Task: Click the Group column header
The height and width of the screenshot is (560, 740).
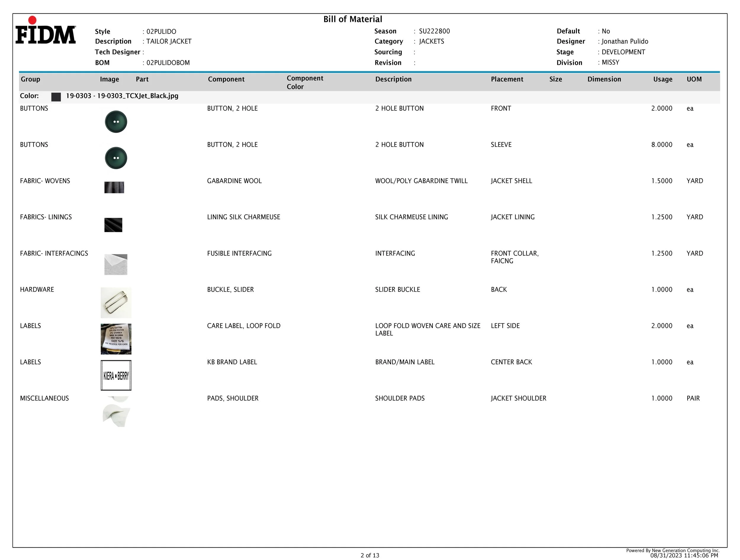Action: 30,79
